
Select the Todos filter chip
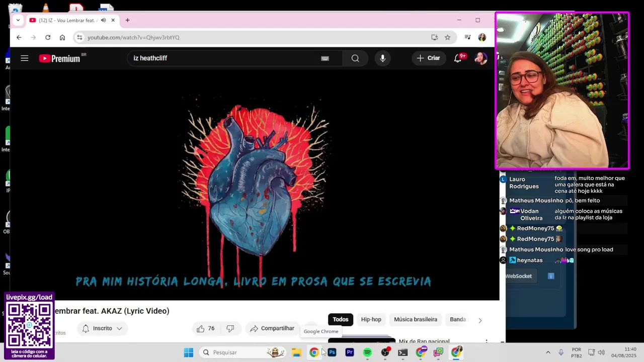click(340, 319)
